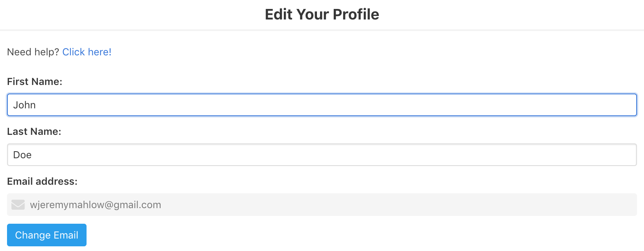This screenshot has width=644, height=251.
Task: Place cursor on "Doe" in Last Name
Action: [23, 155]
